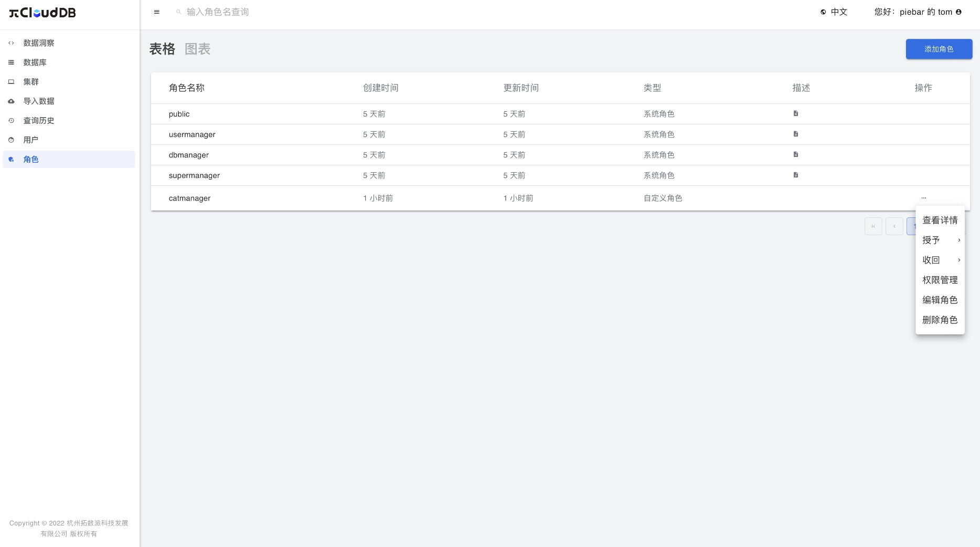Click the 数据库 list icon in sidebar
This screenshot has width=980, height=547.
coord(11,62)
